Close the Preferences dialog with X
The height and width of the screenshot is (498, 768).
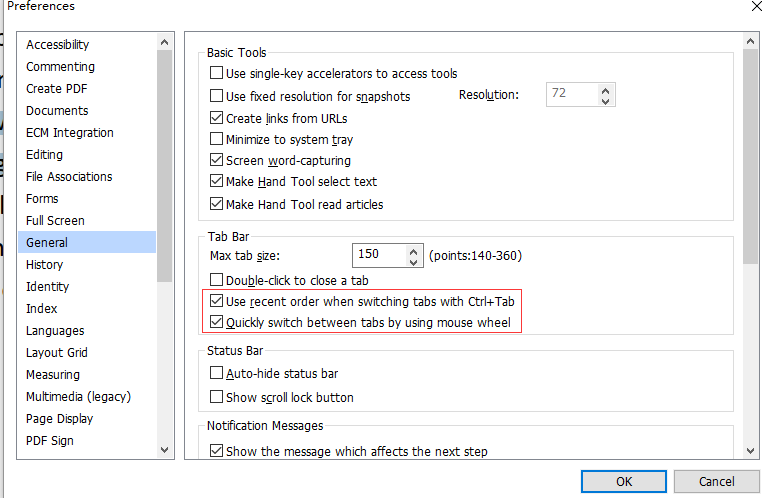(x=756, y=6)
